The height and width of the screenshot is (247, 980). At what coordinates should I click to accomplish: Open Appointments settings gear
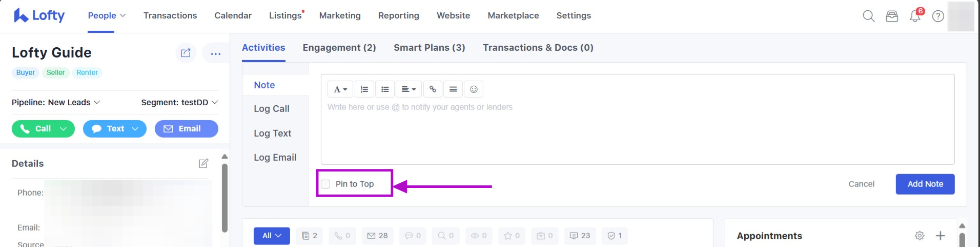click(920, 236)
